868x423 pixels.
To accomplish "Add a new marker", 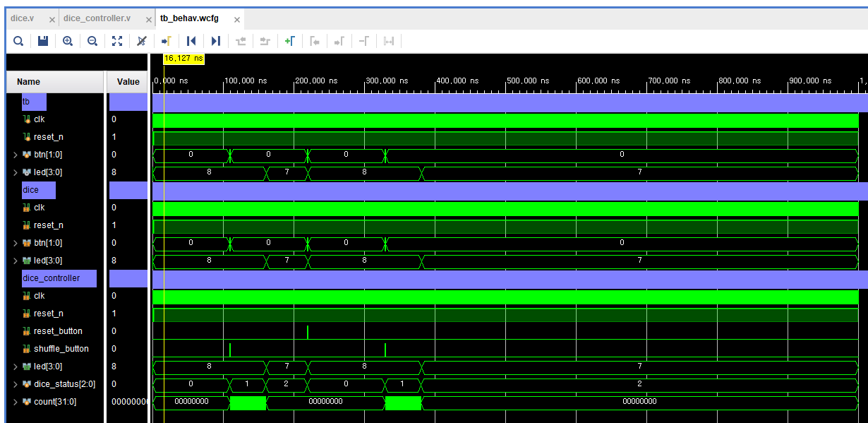I will [289, 41].
